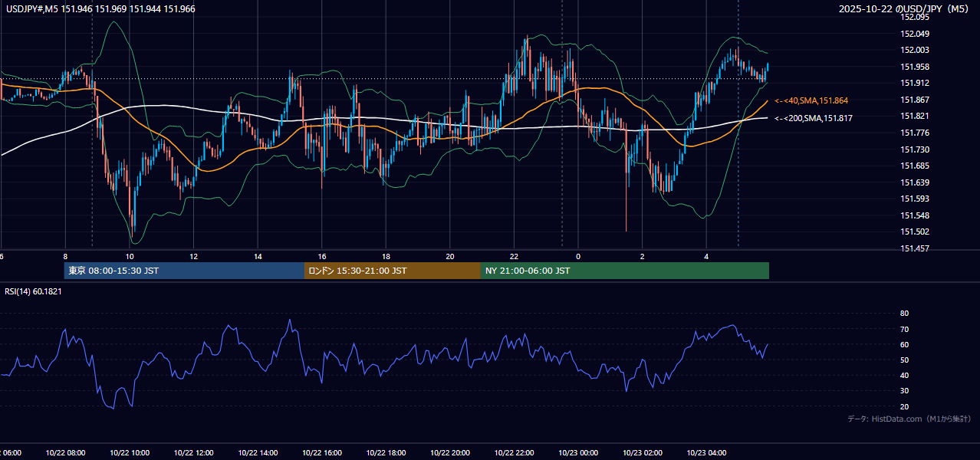The height and width of the screenshot is (460, 980).
Task: Click price axis value 151.912
Action: coord(915,83)
